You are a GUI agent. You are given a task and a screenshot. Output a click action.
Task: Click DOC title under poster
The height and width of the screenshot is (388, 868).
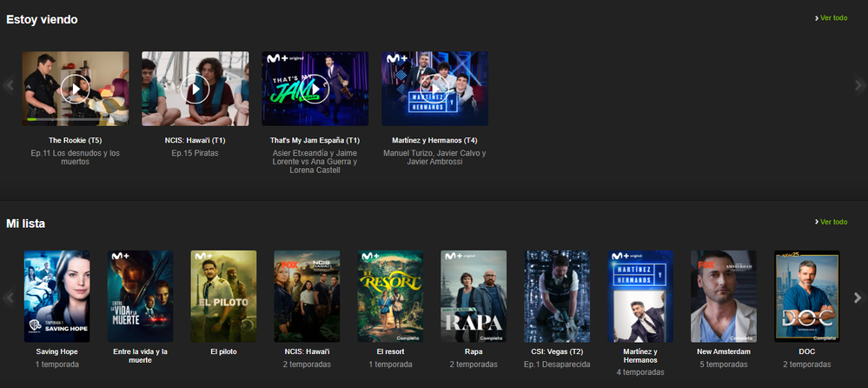click(807, 352)
